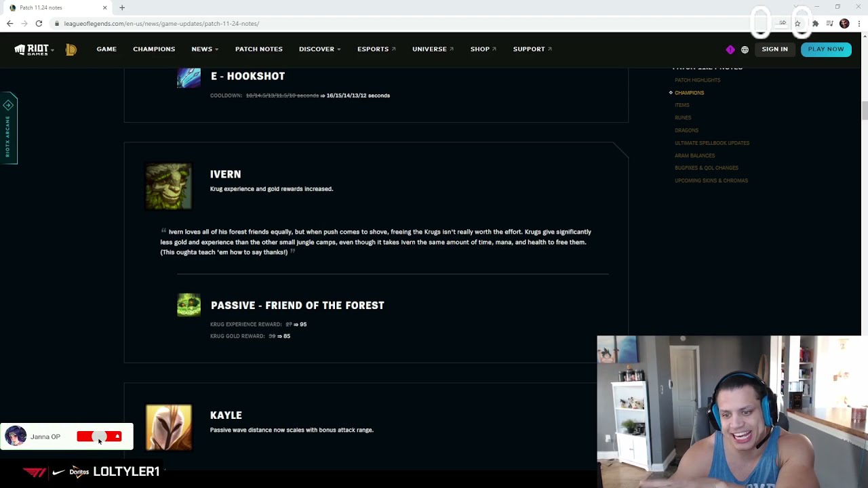Screen dimensions: 868x488
Task: Open the SUPPORT external link
Action: (532, 49)
